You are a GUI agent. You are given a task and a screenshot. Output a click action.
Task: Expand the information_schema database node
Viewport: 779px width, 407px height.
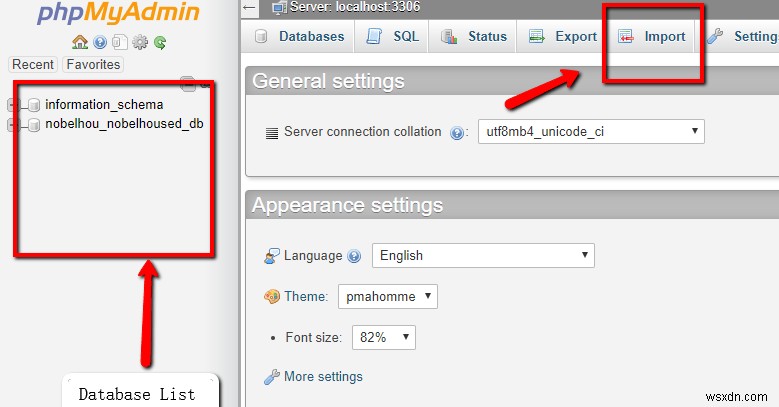point(12,105)
